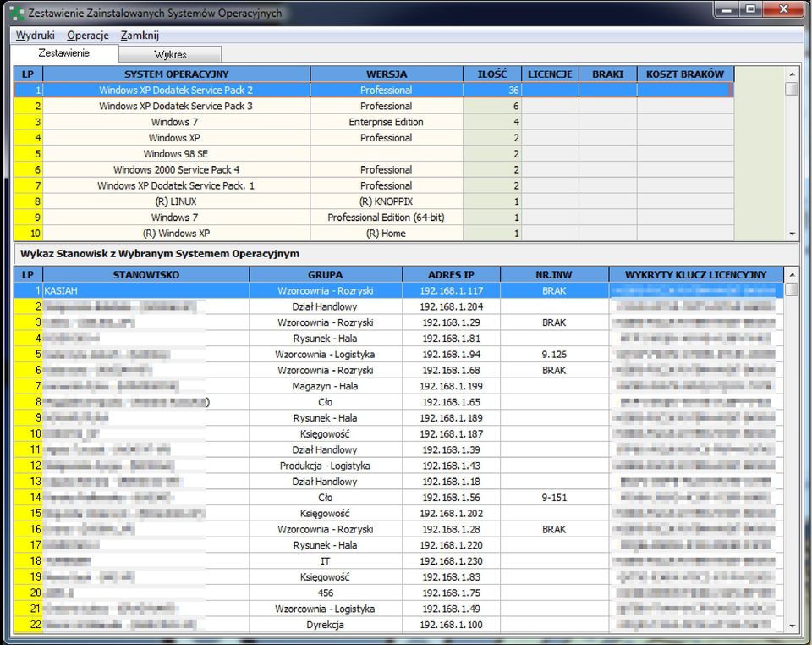Click the ILOŚĆ column header
Image resolution: width=812 pixels, height=645 pixels.
(492, 74)
